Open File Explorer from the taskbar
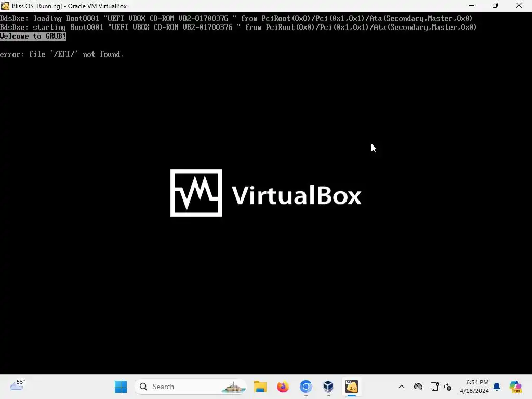Viewport: 532px width, 399px height. click(260, 387)
